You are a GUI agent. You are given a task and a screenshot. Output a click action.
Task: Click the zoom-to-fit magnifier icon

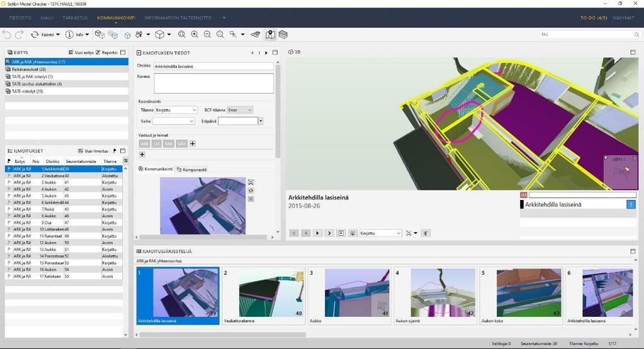click(x=181, y=35)
